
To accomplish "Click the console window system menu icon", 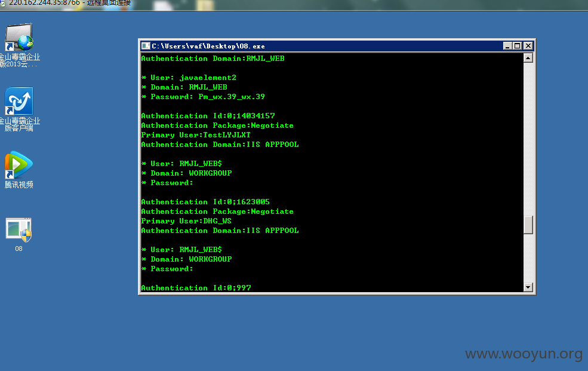I will tap(146, 46).
